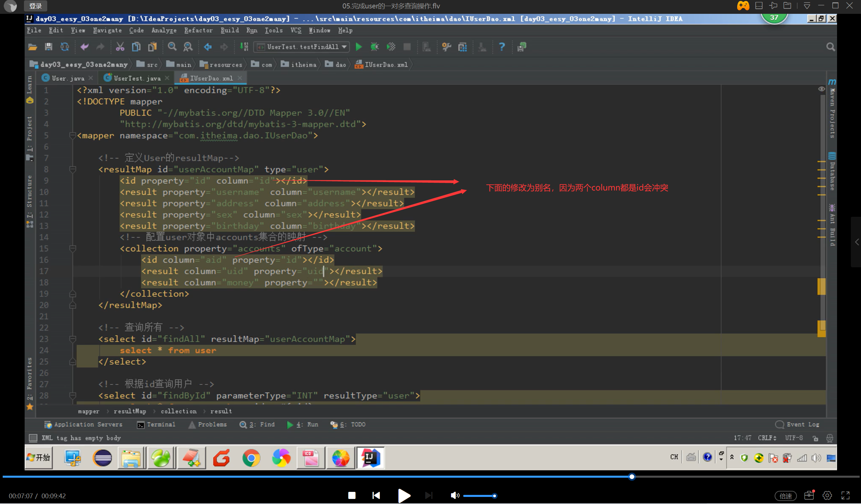Switch to the UserTest.java tab
Viewport: 861px width, 504px height.
click(137, 78)
